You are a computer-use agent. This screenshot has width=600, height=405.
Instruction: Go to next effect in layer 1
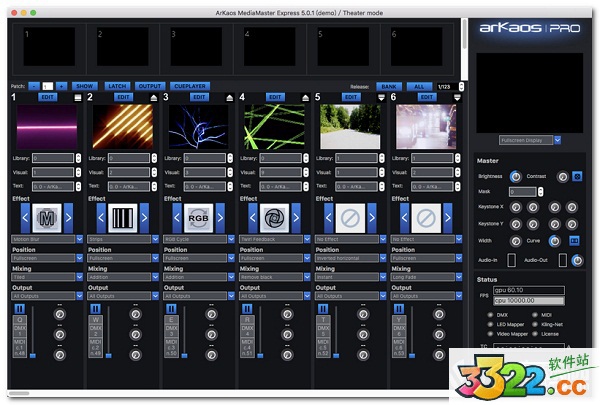click(68, 218)
